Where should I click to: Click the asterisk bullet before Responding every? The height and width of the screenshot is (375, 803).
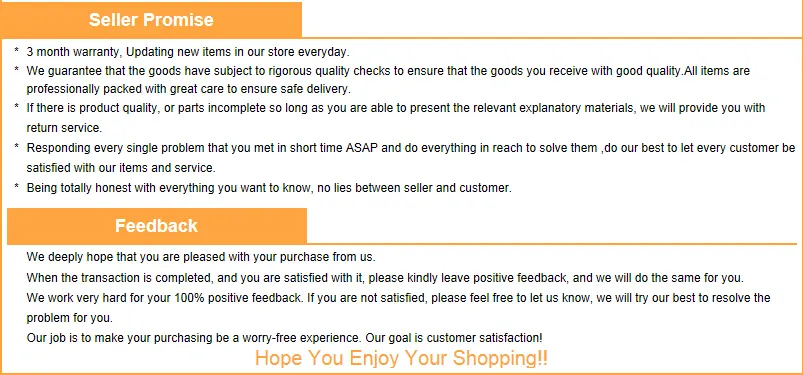click(16, 147)
